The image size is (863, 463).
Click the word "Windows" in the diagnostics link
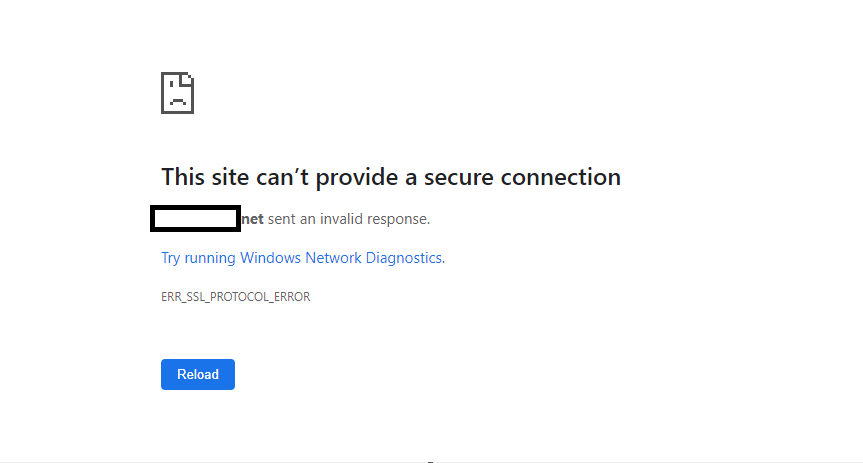coord(270,258)
